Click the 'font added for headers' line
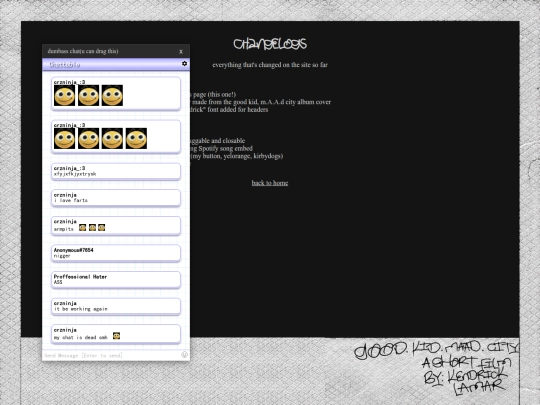The height and width of the screenshot is (405, 540). click(x=229, y=110)
